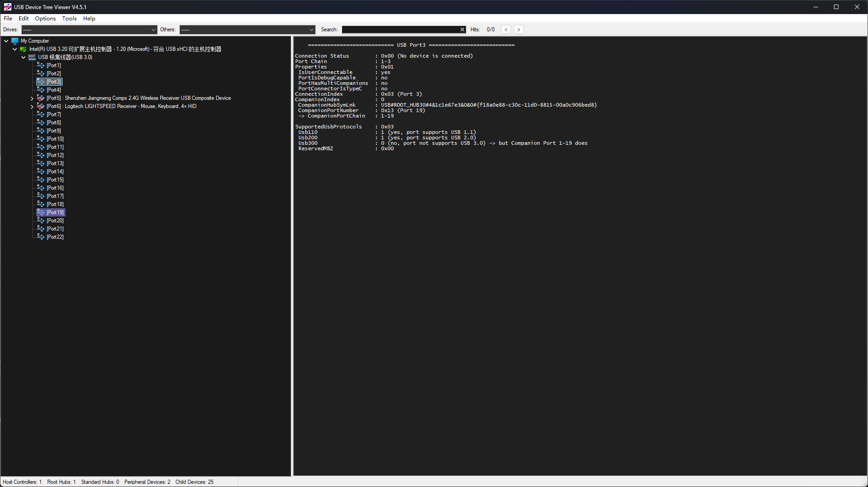Collapse the My Computer tree node
This screenshot has width=868, height=487.
click(x=6, y=41)
